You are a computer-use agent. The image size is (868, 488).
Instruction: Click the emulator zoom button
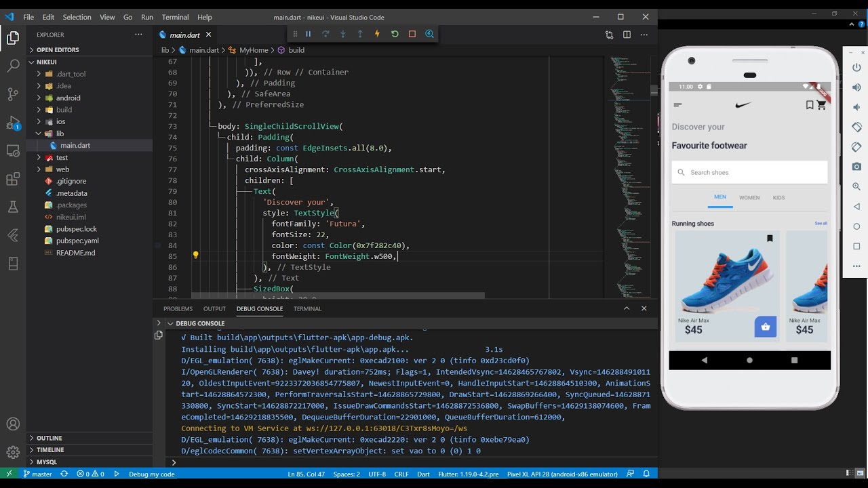[856, 186]
